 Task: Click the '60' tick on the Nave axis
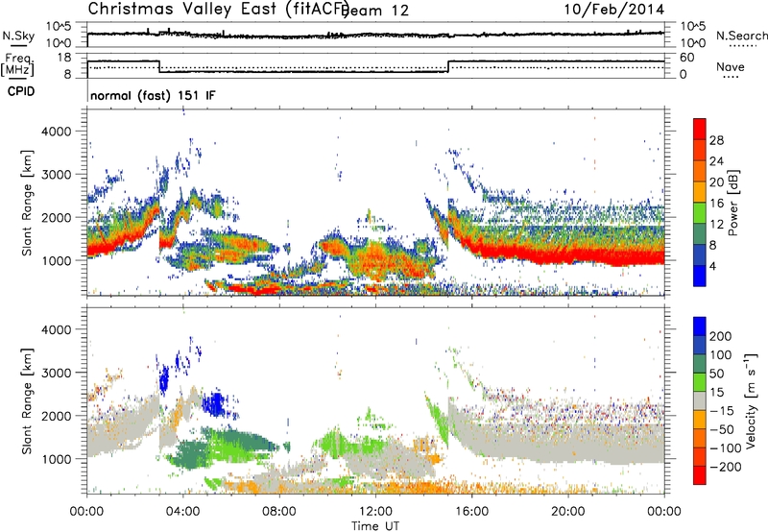(x=686, y=58)
